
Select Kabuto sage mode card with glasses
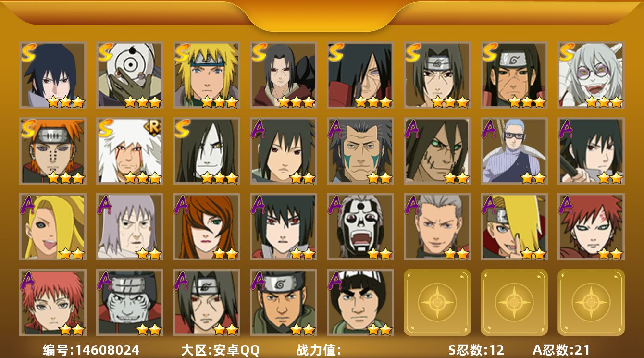[591, 75]
